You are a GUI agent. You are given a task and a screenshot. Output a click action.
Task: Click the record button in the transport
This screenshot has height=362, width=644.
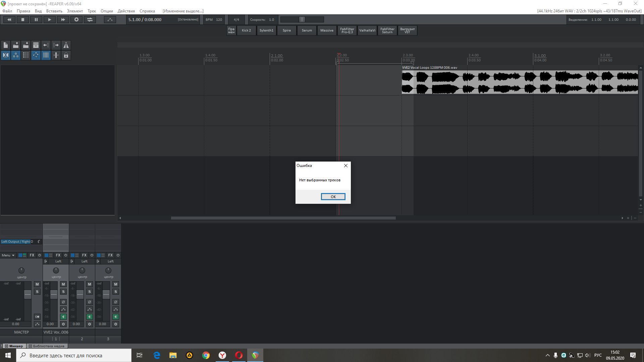pos(76,20)
